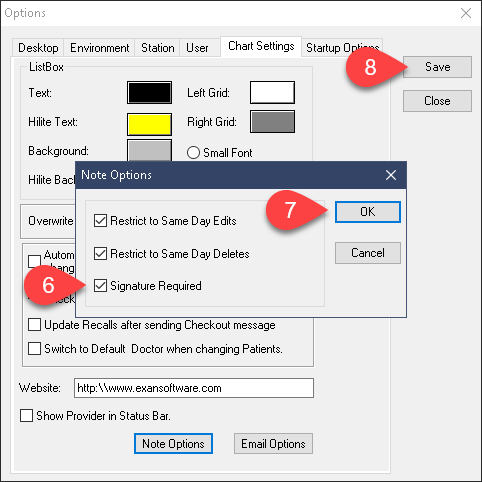Click the Website URL input field
The height and width of the screenshot is (482, 482).
(x=194, y=388)
